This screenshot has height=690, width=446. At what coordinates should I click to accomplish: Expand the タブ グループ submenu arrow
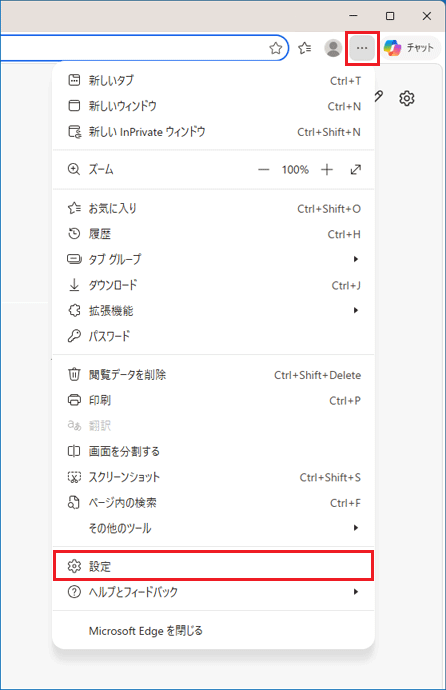pos(356,259)
